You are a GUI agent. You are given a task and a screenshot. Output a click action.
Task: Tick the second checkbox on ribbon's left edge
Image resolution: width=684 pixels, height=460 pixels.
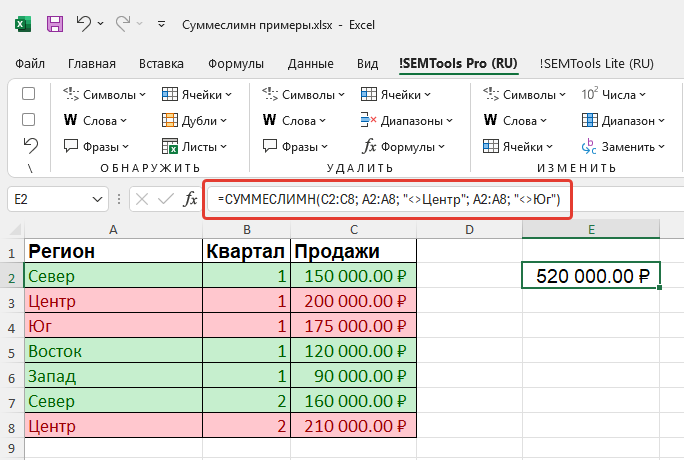[x=29, y=119]
